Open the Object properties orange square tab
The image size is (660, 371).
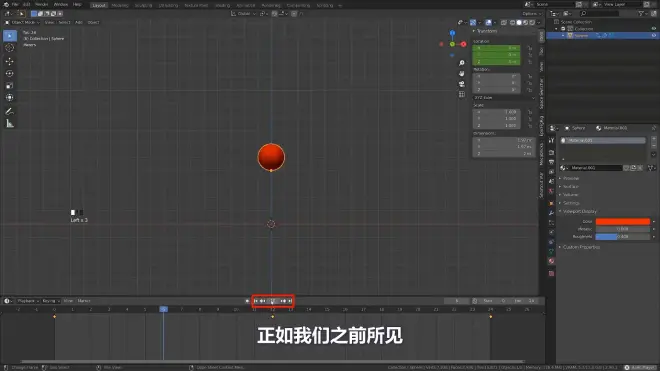(x=551, y=203)
